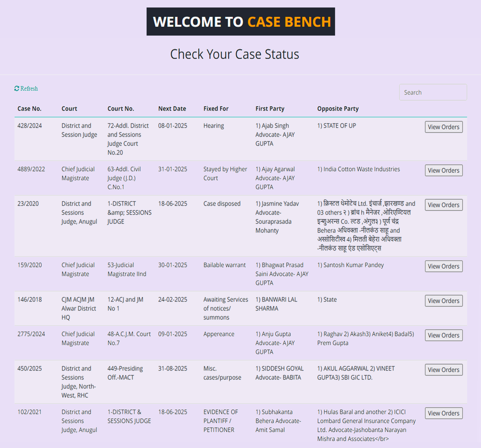Click the Welcome to Case Bench banner

pyautogui.click(x=240, y=22)
